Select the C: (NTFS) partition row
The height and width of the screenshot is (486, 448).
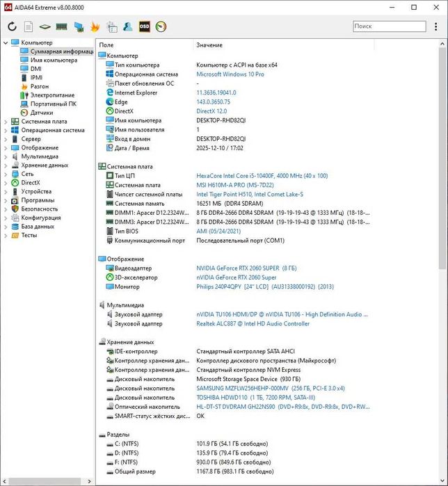coord(236,444)
